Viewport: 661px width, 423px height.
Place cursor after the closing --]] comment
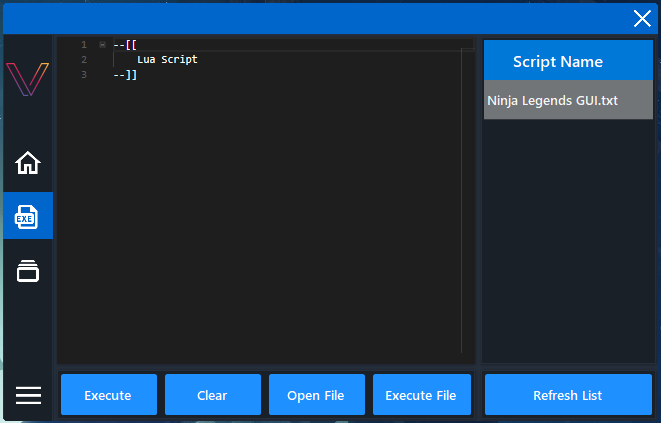point(138,75)
